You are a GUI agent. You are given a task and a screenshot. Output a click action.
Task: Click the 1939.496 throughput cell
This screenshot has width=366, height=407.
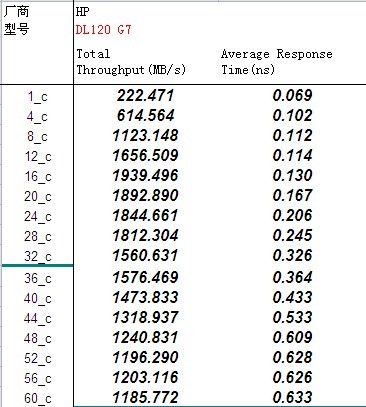(145, 176)
